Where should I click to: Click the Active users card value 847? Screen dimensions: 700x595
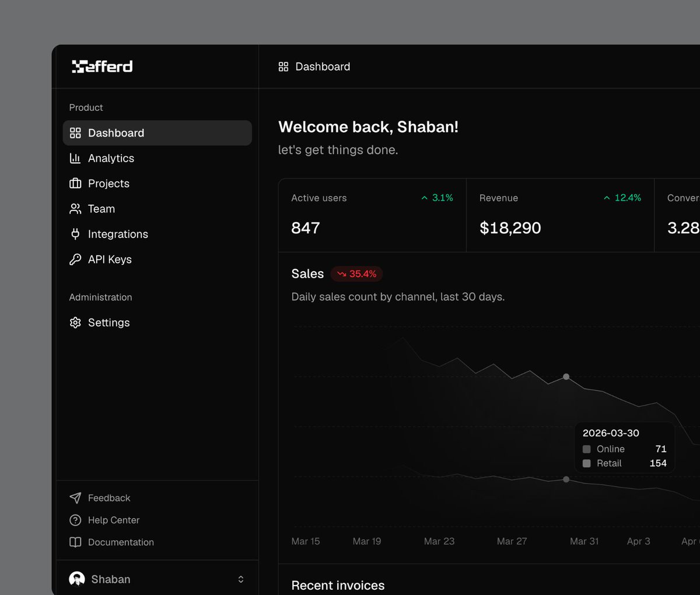pos(306,228)
